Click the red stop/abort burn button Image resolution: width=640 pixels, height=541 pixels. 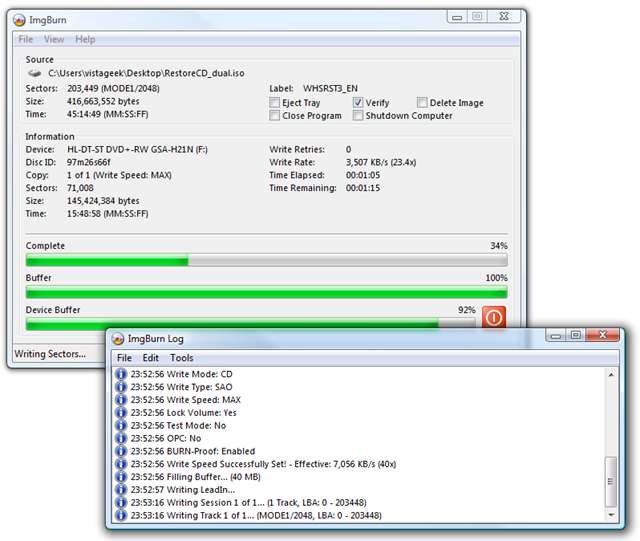(x=494, y=317)
